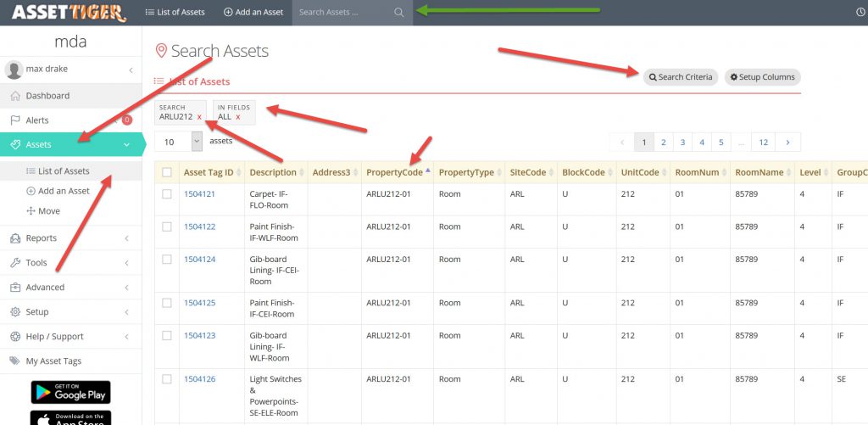The image size is (868, 425).
Task: Click the AssetTiger logo
Action: click(x=69, y=13)
